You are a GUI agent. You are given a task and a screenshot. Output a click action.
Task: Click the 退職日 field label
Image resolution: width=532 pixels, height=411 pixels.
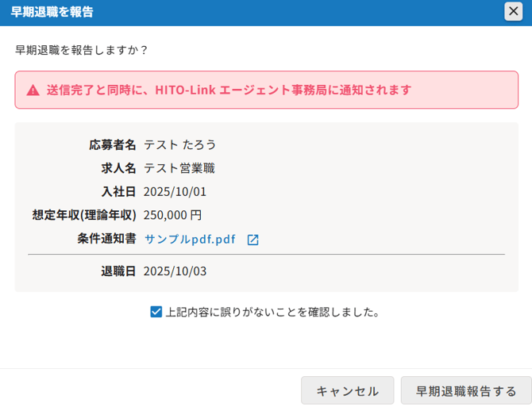coord(118,271)
